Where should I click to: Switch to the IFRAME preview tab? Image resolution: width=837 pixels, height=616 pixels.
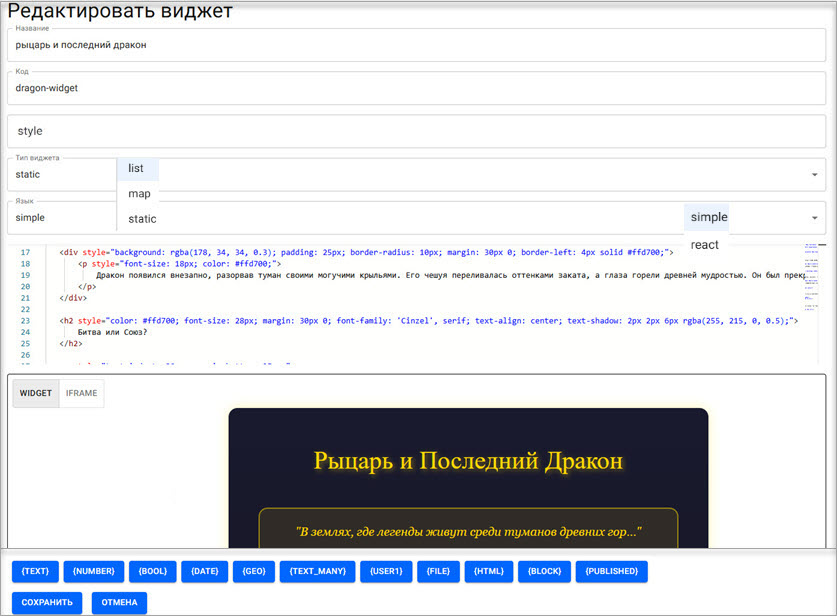pos(82,393)
